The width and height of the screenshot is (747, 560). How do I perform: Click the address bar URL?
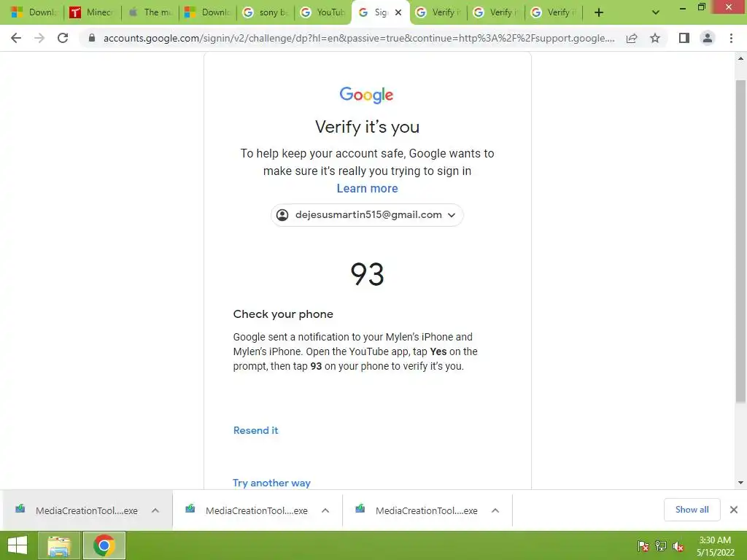click(359, 38)
